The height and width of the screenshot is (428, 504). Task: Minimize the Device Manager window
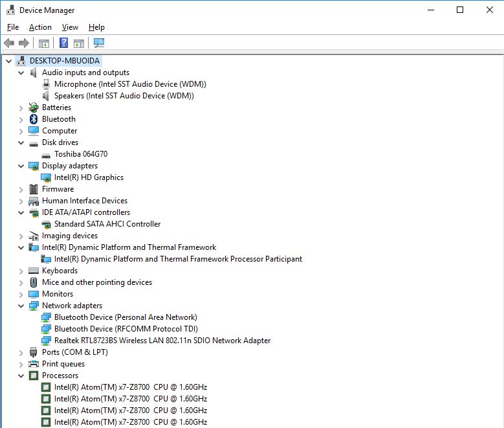click(431, 10)
